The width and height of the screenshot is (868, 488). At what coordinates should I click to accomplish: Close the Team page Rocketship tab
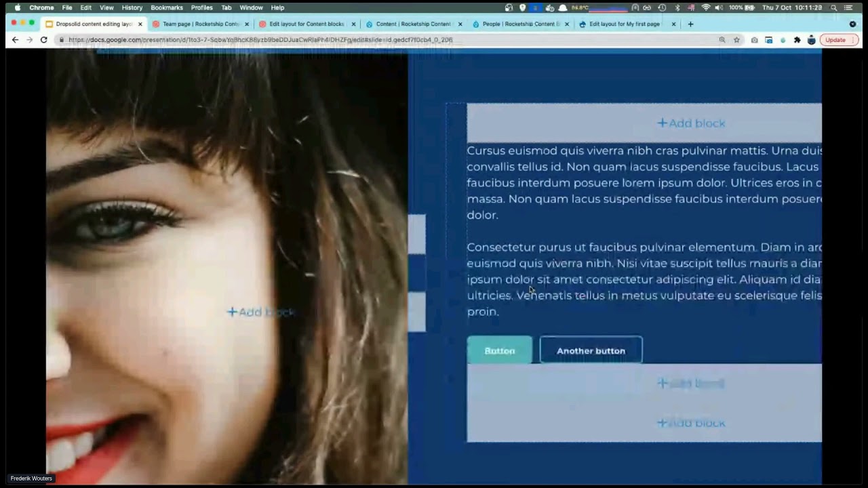247,24
